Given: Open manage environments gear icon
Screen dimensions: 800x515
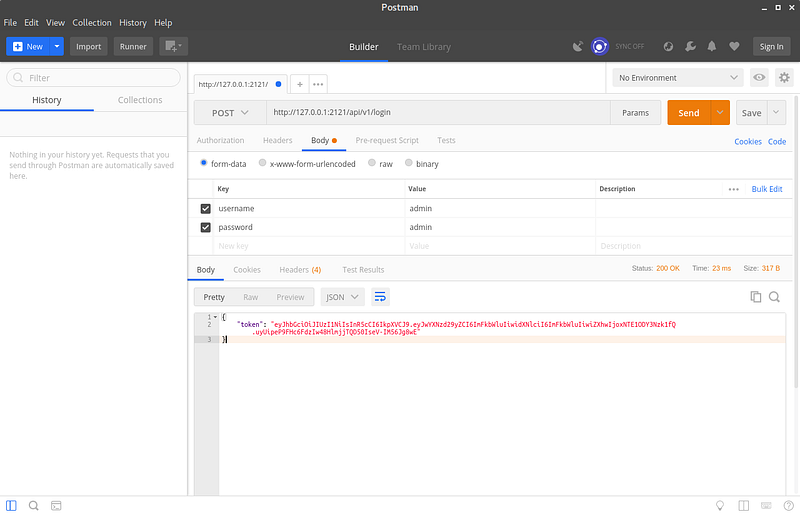Looking at the screenshot, I should tap(784, 78).
